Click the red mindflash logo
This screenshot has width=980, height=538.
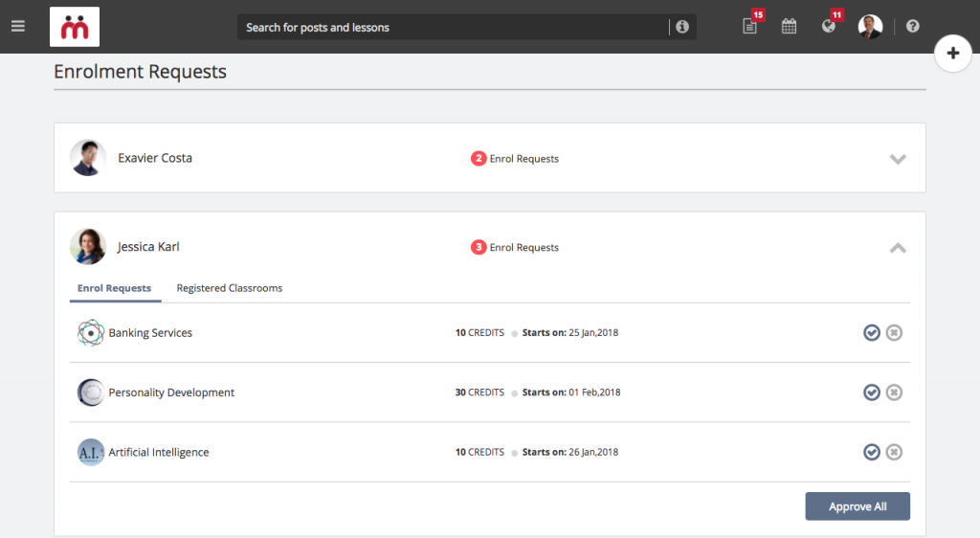(x=75, y=27)
